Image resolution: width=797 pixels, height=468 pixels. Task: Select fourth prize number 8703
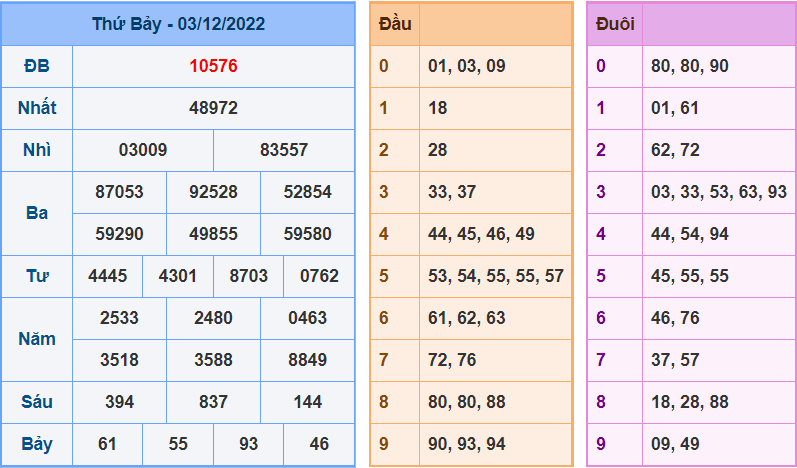click(249, 276)
